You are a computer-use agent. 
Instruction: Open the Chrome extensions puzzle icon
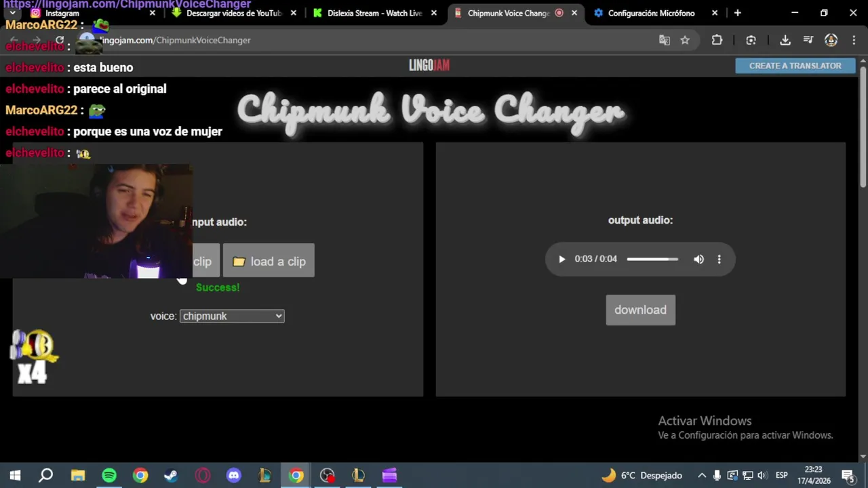coord(717,40)
